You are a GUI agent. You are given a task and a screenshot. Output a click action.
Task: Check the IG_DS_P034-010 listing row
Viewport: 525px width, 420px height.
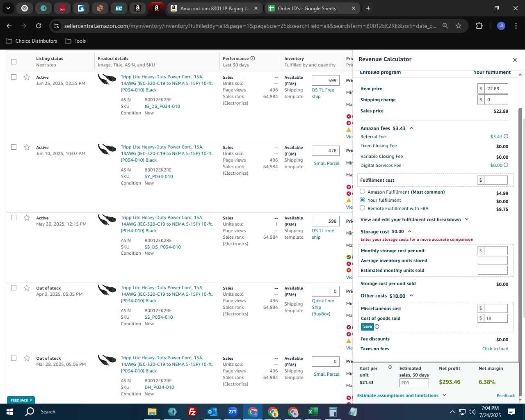[x=14, y=77]
